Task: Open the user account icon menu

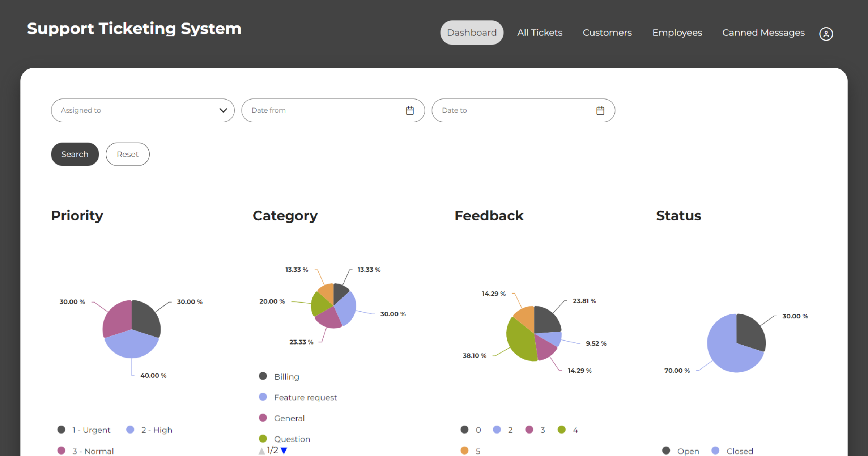Action: (x=826, y=33)
